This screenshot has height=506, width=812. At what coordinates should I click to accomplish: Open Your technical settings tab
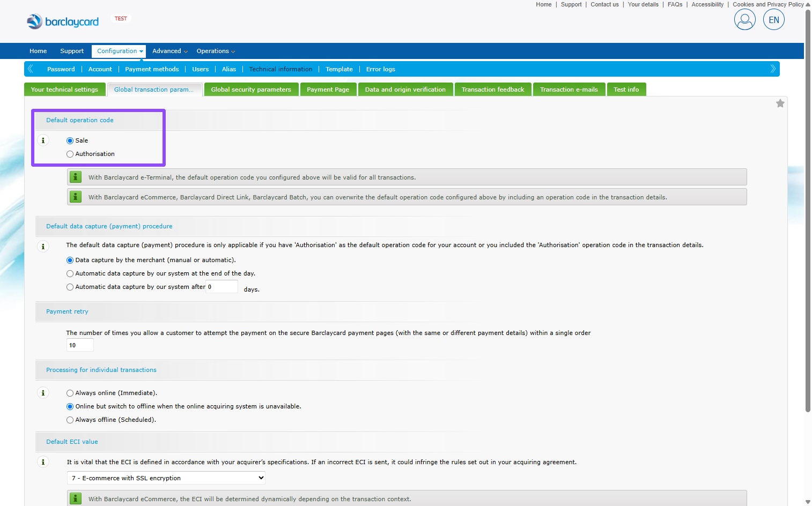tap(64, 90)
